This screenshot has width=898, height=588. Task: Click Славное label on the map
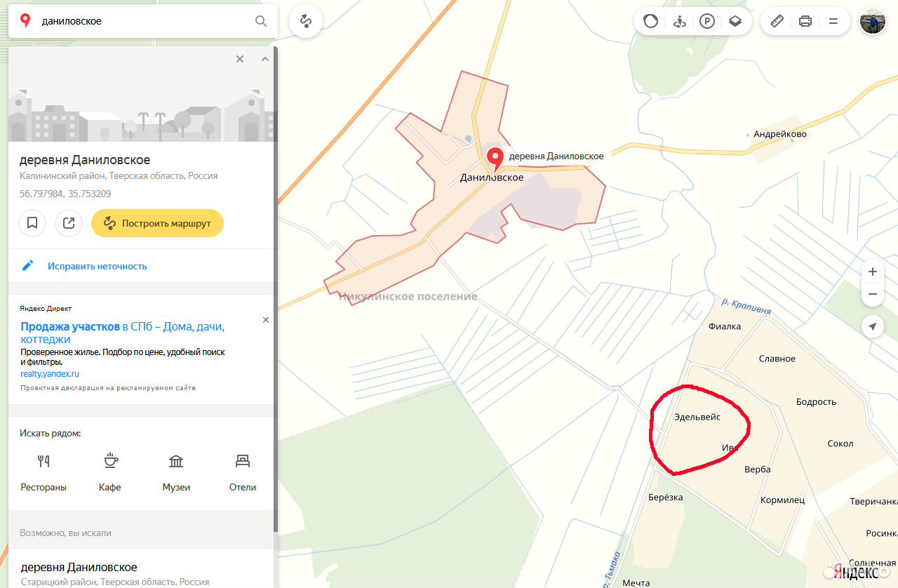tap(777, 359)
